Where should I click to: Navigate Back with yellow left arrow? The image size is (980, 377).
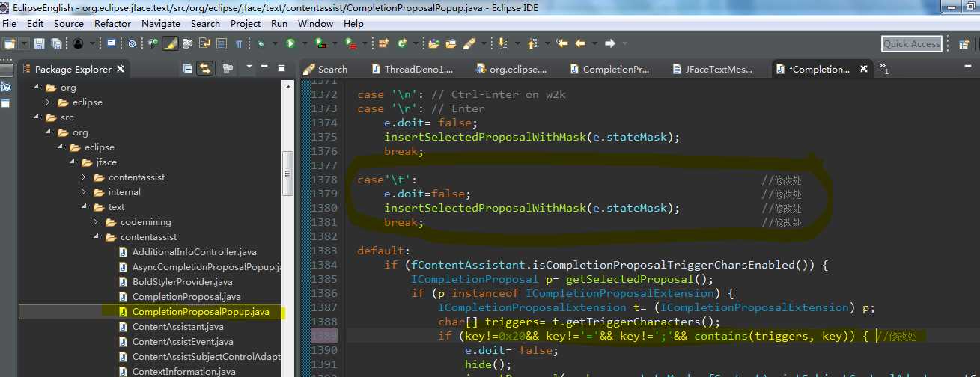(579, 43)
